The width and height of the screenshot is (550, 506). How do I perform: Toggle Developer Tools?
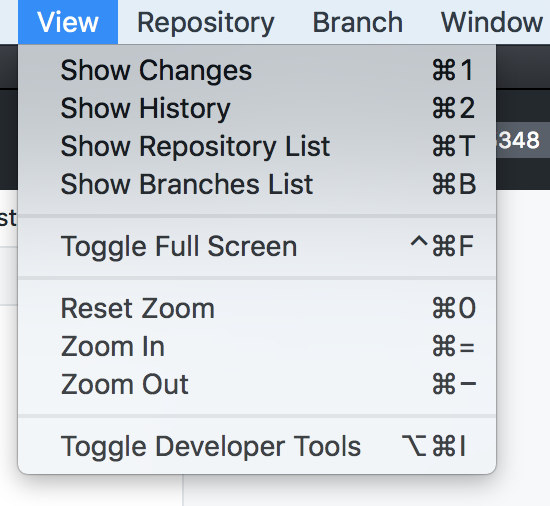click(257, 446)
